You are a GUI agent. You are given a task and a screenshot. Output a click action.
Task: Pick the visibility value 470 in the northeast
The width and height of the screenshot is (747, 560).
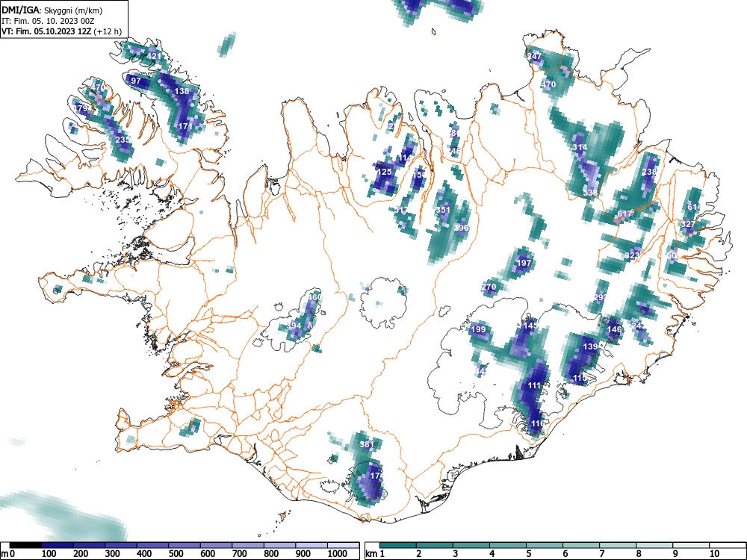click(549, 85)
